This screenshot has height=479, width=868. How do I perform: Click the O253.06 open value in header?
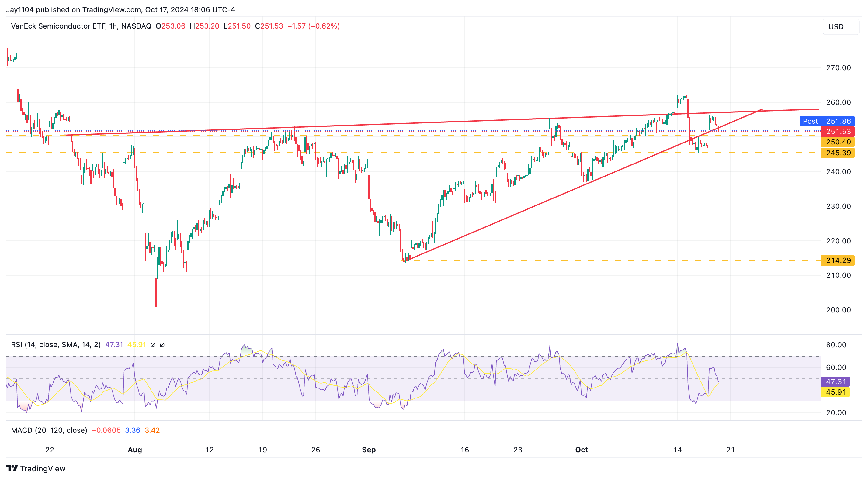(171, 26)
